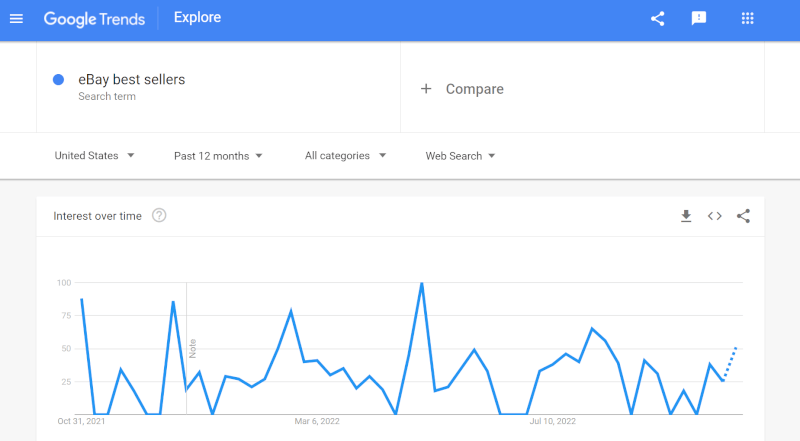The image size is (800, 441).
Task: Open help for Interest over time
Action: click(x=159, y=216)
